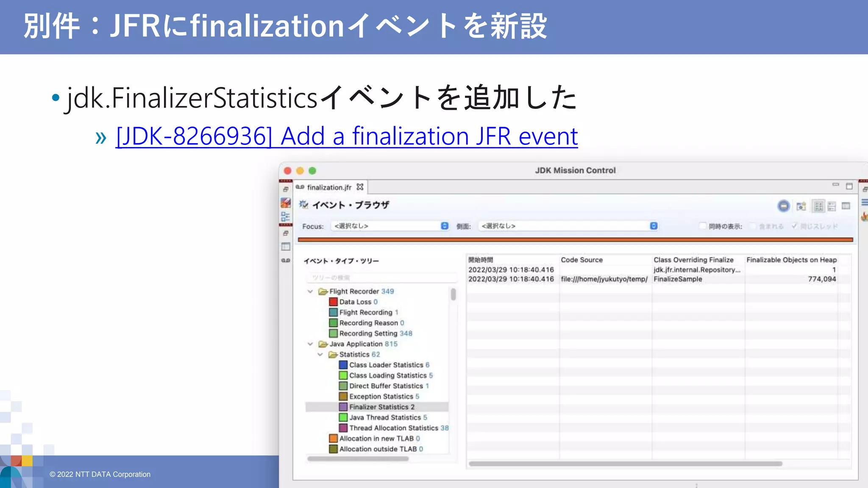868x488 pixels.
Task: Maximize the editor pane
Action: tap(849, 186)
